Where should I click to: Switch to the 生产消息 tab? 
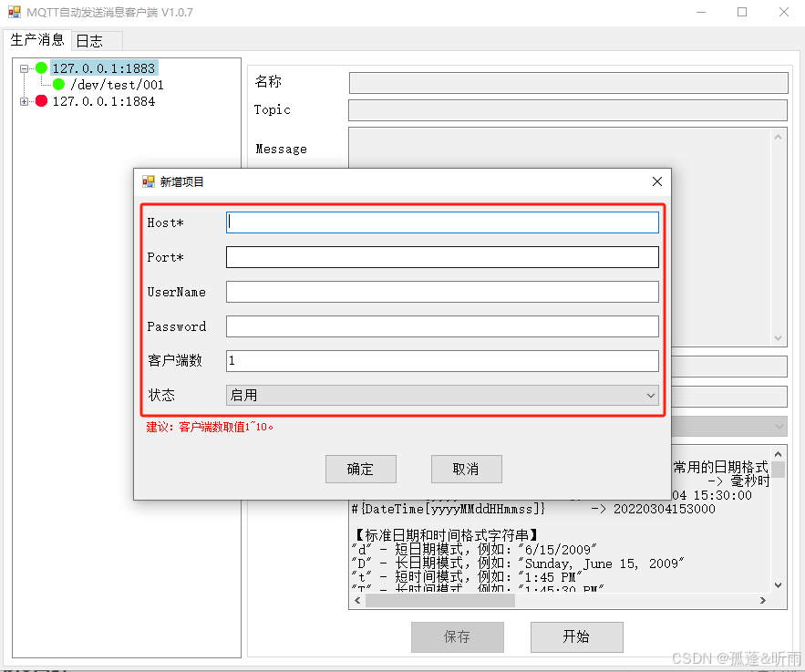click(x=37, y=39)
